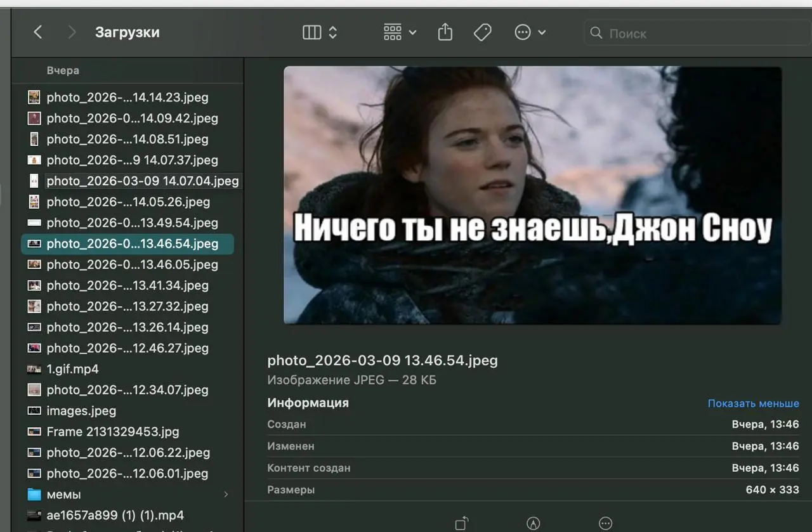Image resolution: width=812 pixels, height=532 pixels.
Task: Open the More quick actions icon
Action: pyautogui.click(x=606, y=523)
